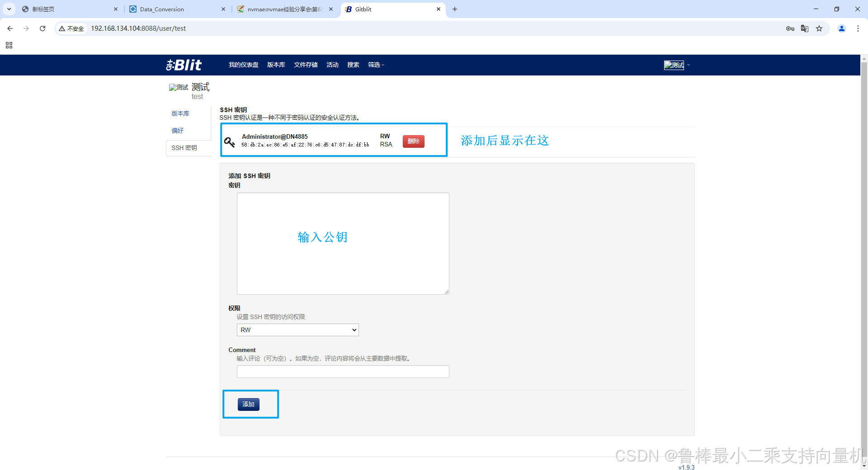The height and width of the screenshot is (470, 868).
Task: Click the password manager key icon
Action: 790,28
